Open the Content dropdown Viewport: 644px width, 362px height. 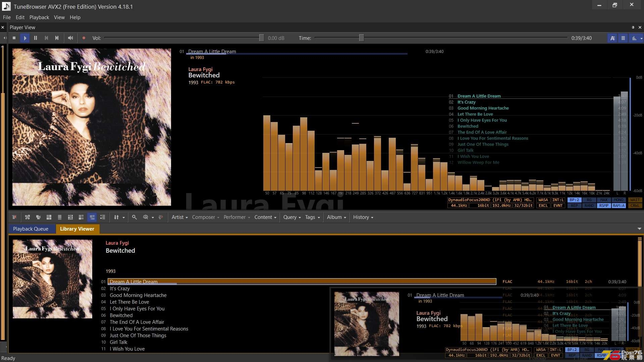(x=265, y=217)
